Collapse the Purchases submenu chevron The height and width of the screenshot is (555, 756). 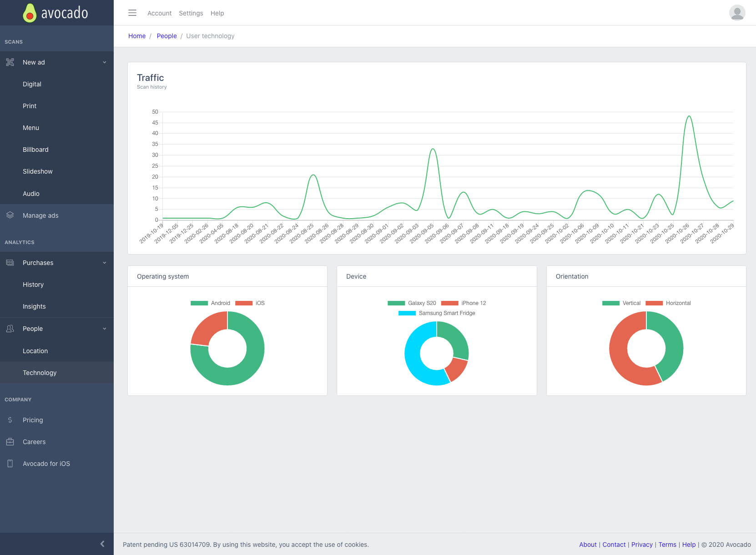pos(105,263)
